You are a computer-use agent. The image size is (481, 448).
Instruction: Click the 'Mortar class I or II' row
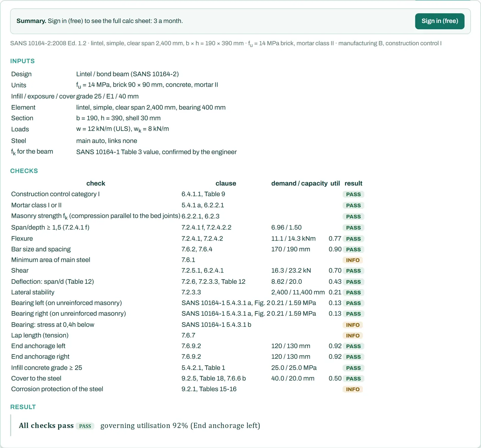[36, 205]
